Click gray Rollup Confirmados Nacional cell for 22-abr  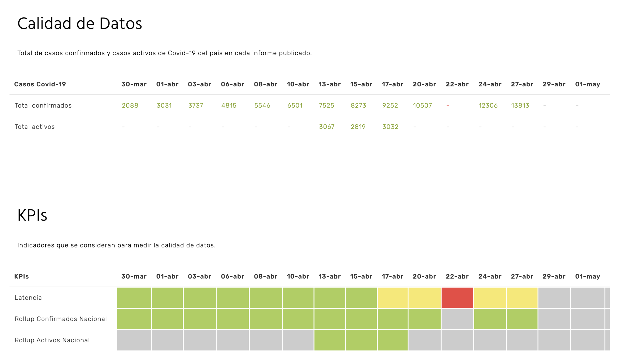[x=457, y=319]
